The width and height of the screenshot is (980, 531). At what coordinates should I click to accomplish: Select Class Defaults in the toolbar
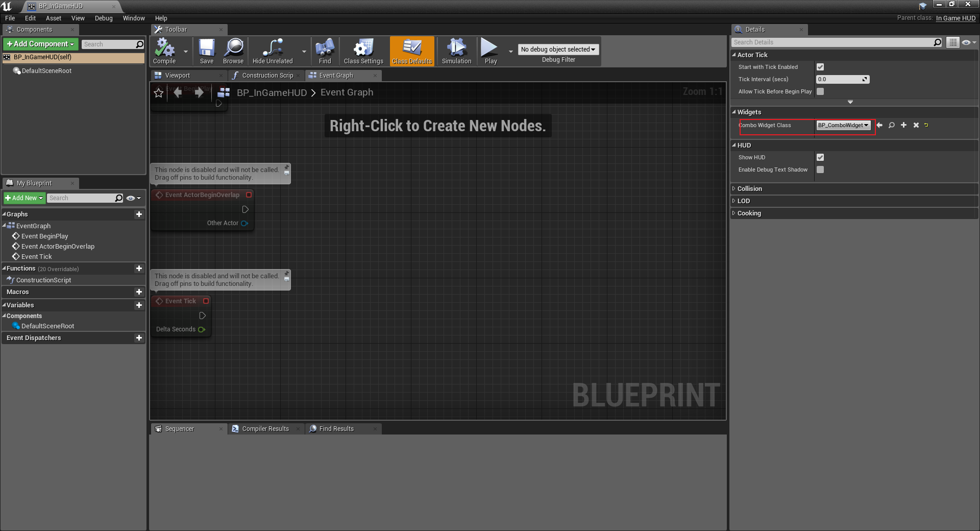pyautogui.click(x=411, y=51)
